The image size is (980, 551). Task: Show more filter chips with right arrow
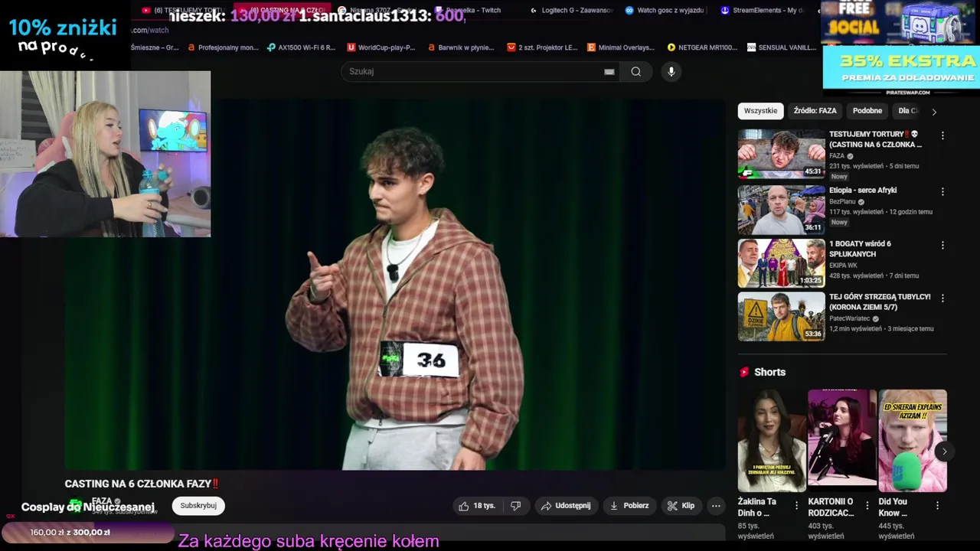coord(934,112)
